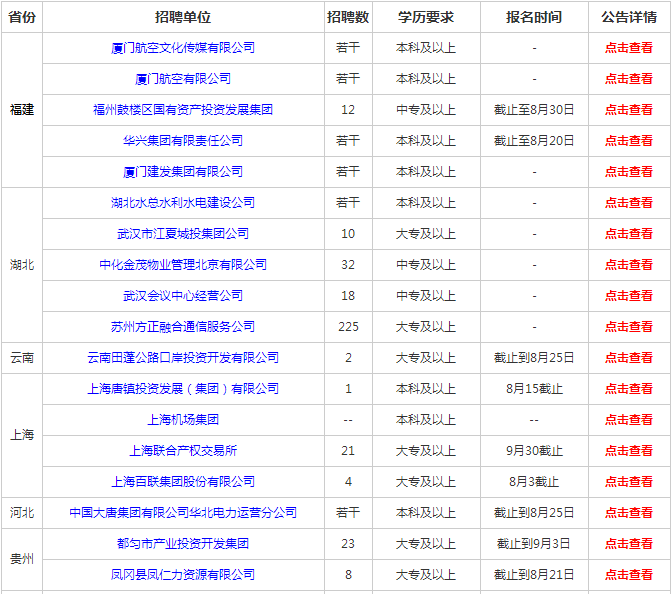Click the recruitment count 23 cell
This screenshot has width=672, height=594.
pos(348,544)
